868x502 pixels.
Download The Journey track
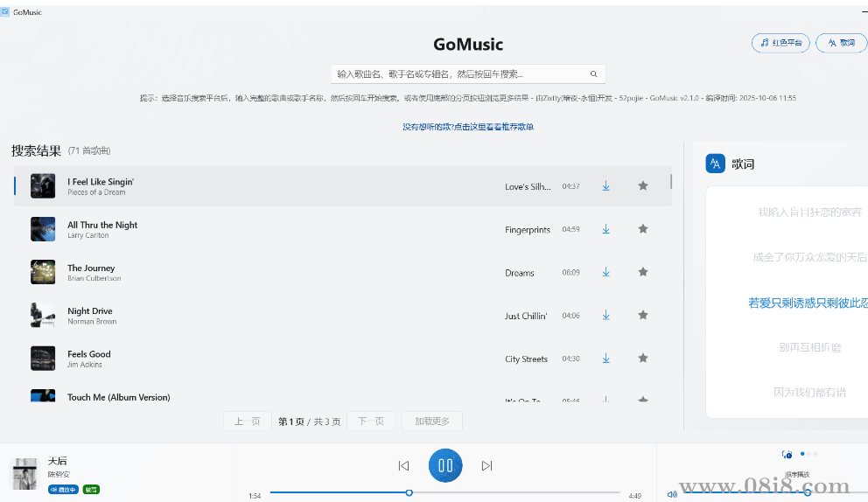pos(606,272)
